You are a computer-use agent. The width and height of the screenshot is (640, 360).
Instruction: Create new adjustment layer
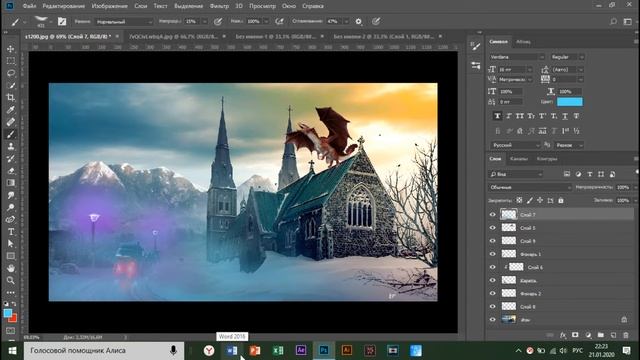tap(588, 335)
